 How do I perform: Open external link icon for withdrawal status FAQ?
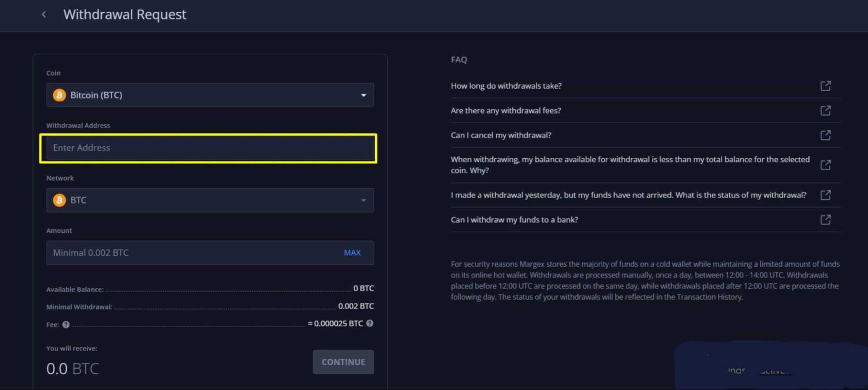click(826, 195)
